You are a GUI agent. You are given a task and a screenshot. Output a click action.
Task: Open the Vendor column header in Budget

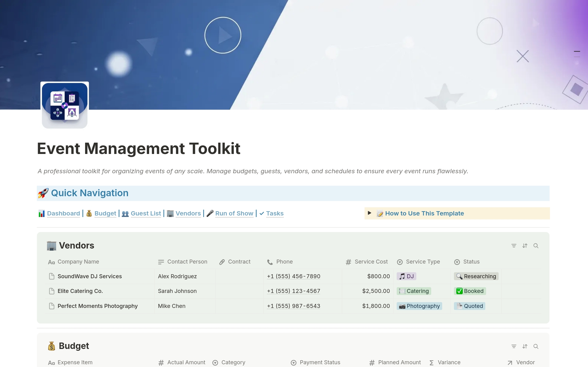tap(521, 363)
